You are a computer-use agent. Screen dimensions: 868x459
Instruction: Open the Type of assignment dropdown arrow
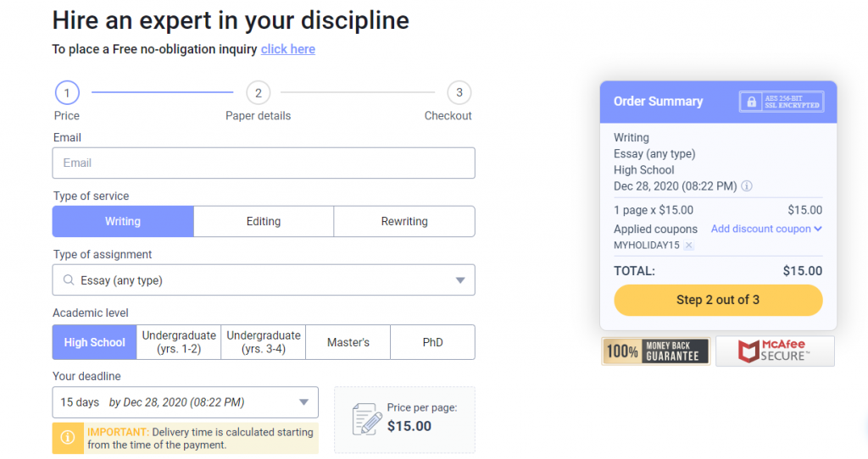click(x=460, y=280)
